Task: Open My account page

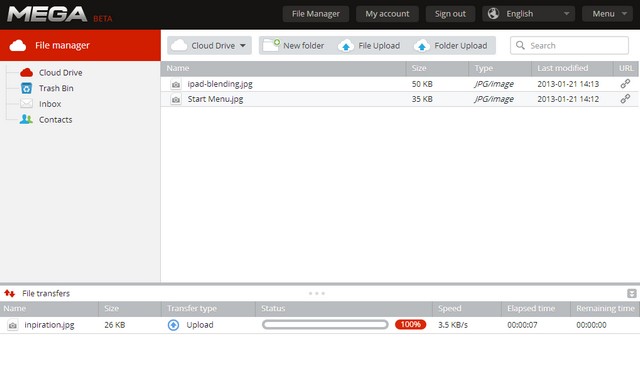Action: [x=387, y=14]
